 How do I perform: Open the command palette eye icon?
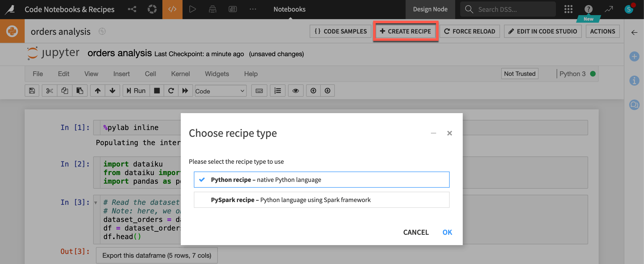pos(296,91)
